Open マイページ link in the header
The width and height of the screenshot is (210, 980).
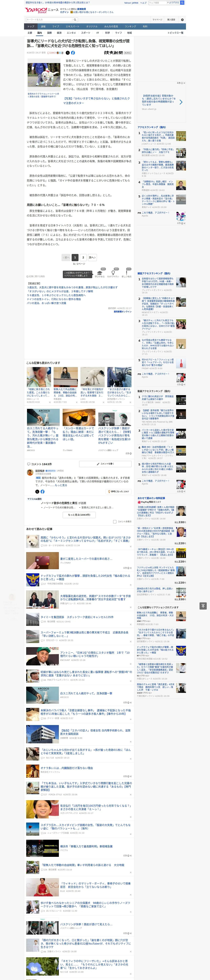tap(157, 20)
